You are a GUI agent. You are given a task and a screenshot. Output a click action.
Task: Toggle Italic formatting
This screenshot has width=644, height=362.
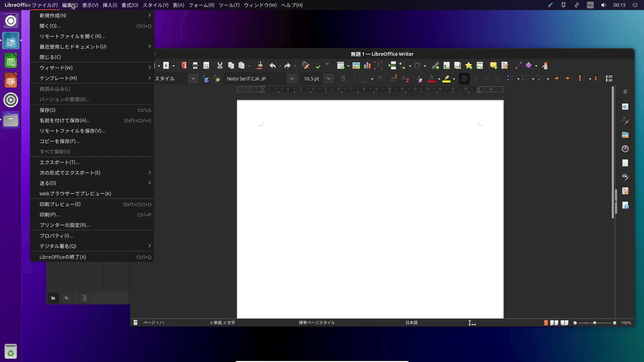pos(354,79)
